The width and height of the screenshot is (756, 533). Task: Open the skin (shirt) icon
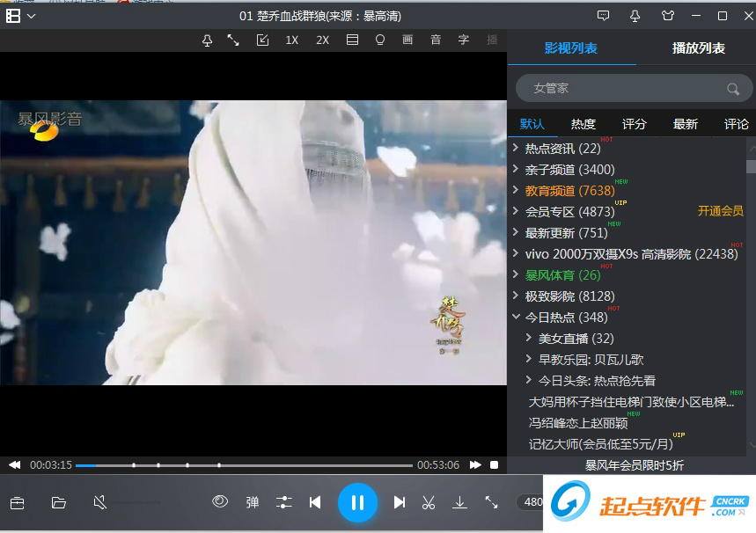[668, 16]
